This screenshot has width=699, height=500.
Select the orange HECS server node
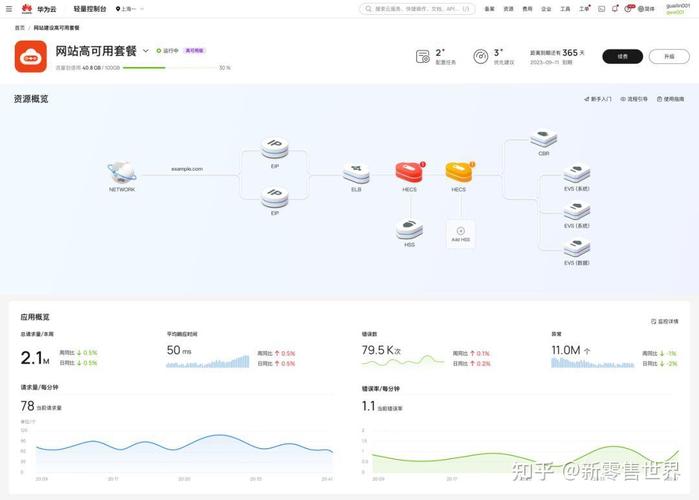coord(459,172)
